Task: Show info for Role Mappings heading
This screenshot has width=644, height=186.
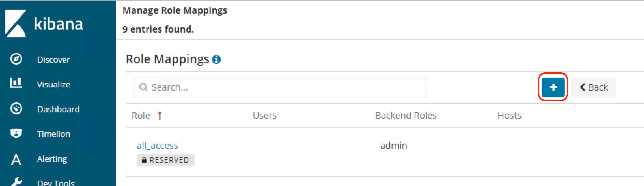Action: (x=217, y=60)
